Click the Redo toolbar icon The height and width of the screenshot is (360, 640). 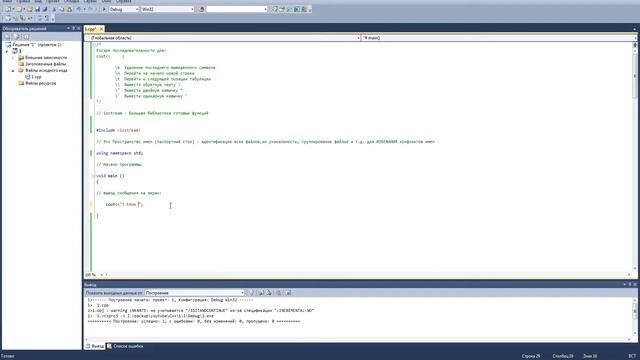[x=90, y=9]
